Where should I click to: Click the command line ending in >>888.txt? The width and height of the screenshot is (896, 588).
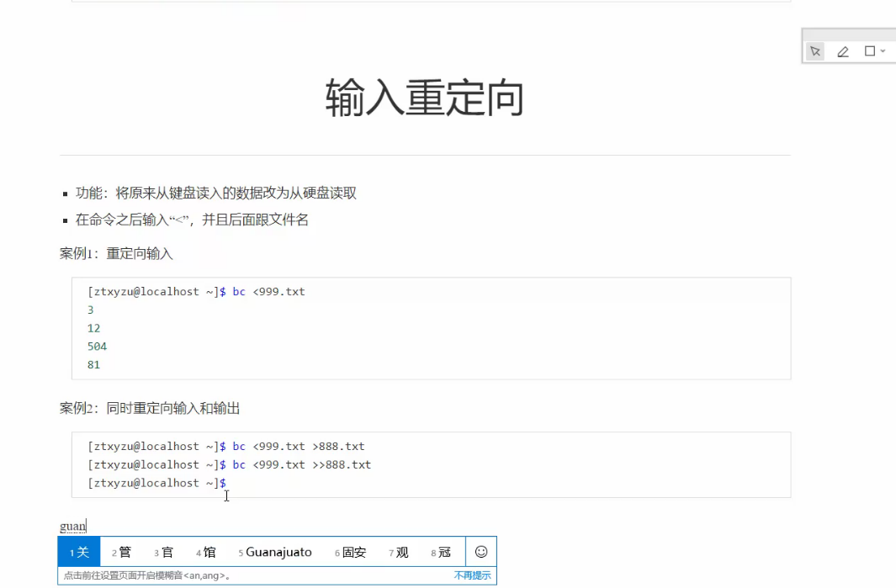pyautogui.click(x=229, y=464)
